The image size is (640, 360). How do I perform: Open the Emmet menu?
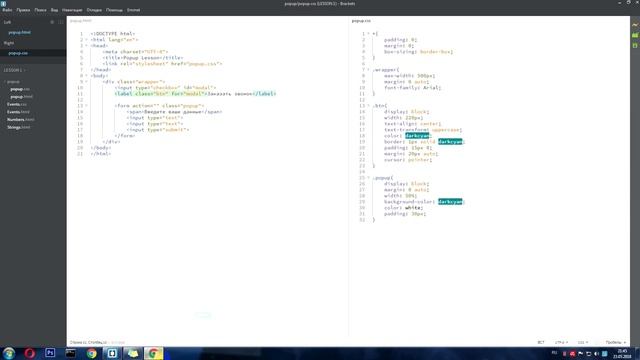pos(133,10)
